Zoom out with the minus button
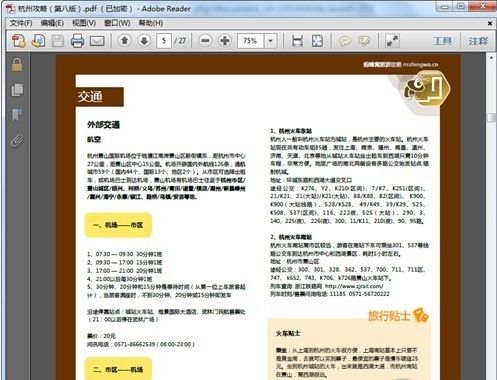Viewport: 497px width, 380px height. [x=205, y=41]
